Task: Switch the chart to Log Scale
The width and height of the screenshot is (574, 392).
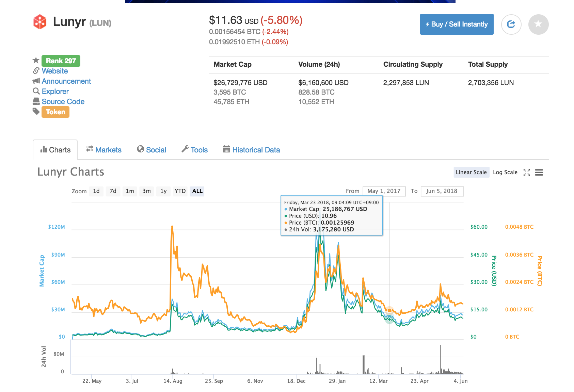Action: pos(505,172)
